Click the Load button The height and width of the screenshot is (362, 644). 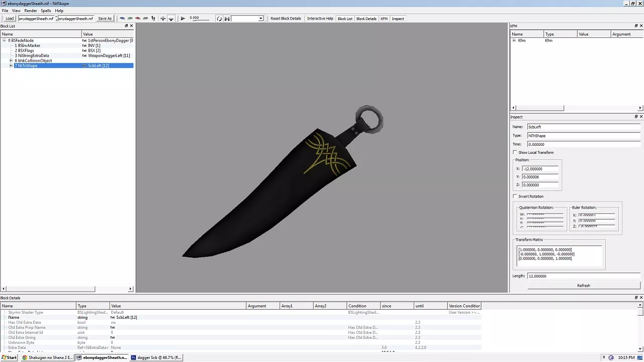(x=10, y=19)
